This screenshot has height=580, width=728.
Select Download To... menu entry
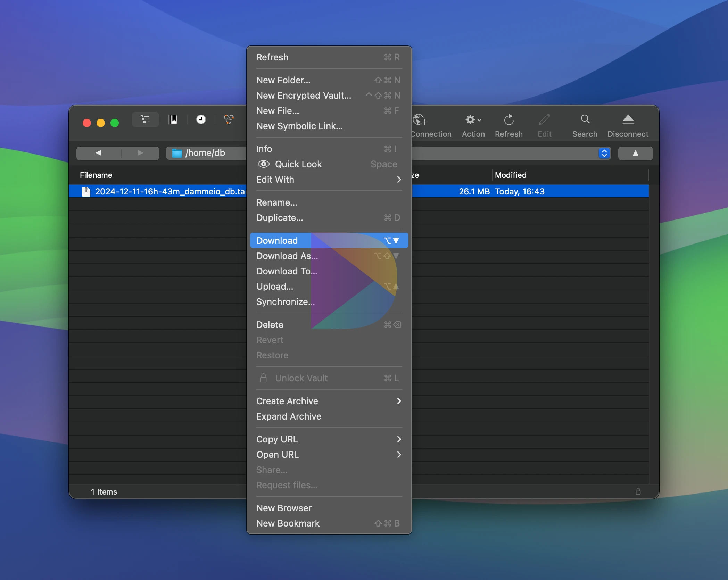(329, 271)
